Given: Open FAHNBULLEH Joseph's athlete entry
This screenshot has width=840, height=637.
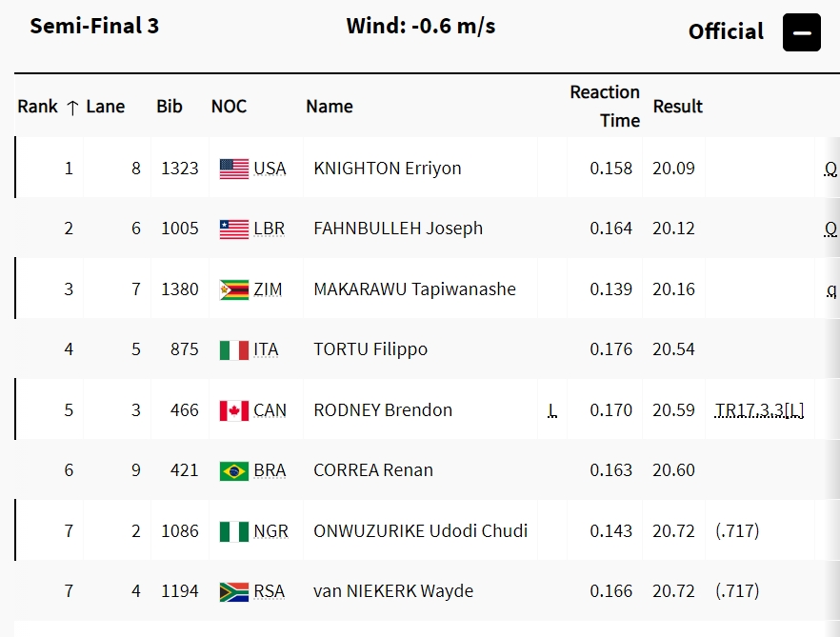Looking at the screenshot, I should pyautogui.click(x=397, y=229).
